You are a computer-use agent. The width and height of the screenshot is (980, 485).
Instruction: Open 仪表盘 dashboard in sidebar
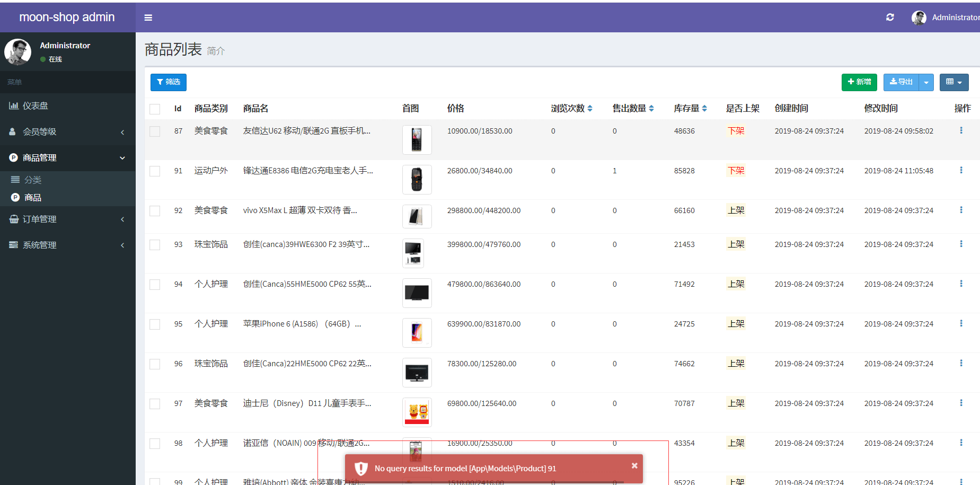pyautogui.click(x=68, y=105)
